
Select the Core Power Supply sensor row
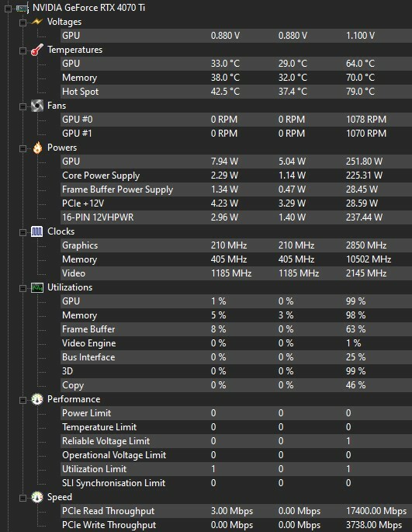236,176
